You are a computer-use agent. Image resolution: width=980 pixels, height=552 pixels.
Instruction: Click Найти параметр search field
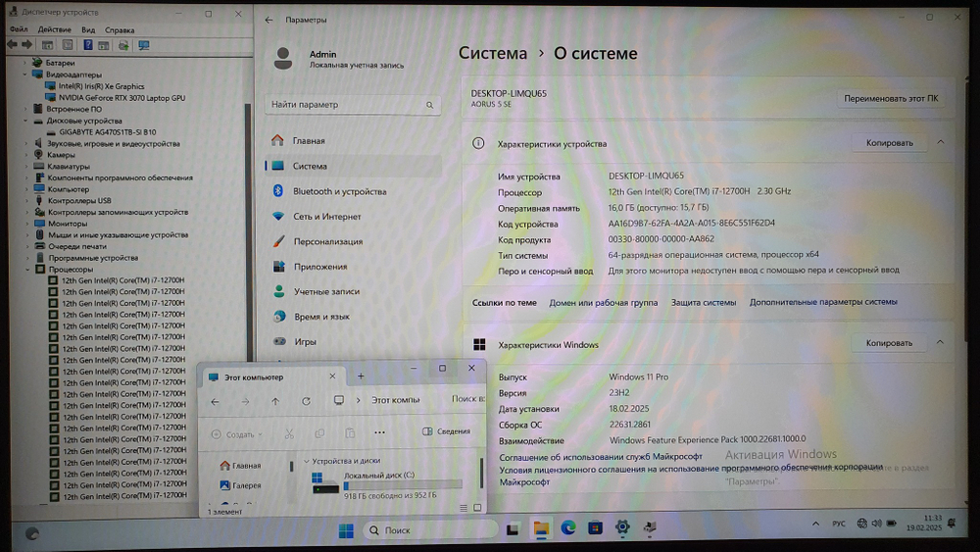[353, 104]
